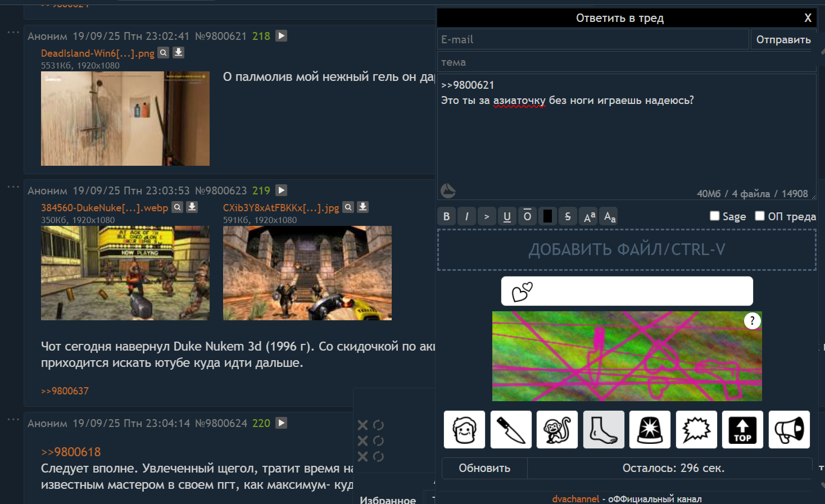Screen dimensions: 825x504
Task: Click post number №9800621 to reply
Action: [x=221, y=36]
